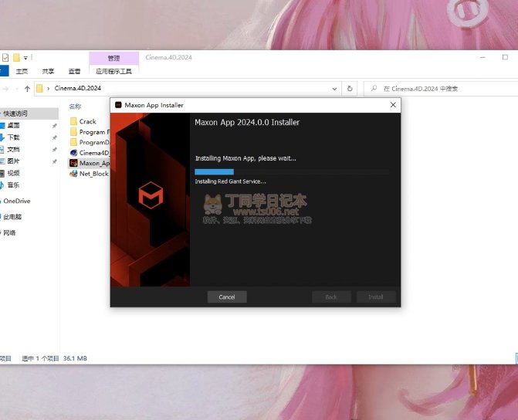Image resolution: width=518 pixels, height=420 pixels.
Task: Click the 名称 column header
Action: click(75, 107)
